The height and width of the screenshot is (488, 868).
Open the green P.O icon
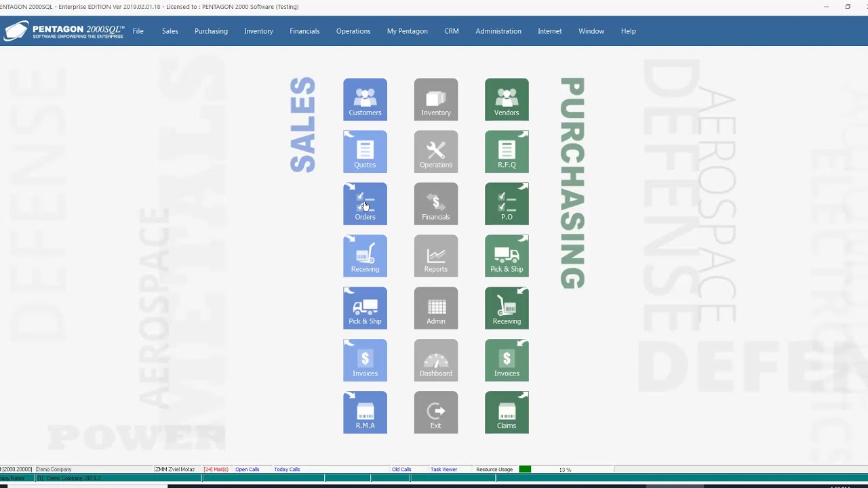tap(507, 204)
